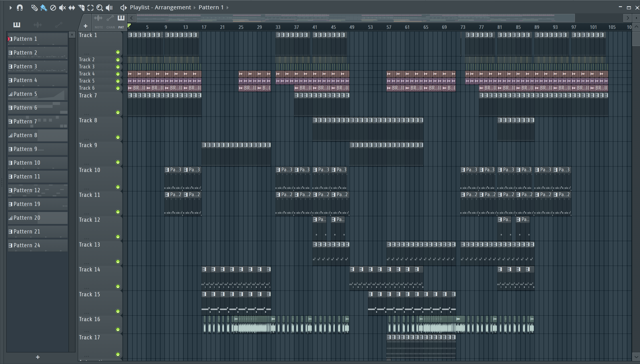Select Track 11 header label
The width and height of the screenshot is (640, 364).
[89, 195]
